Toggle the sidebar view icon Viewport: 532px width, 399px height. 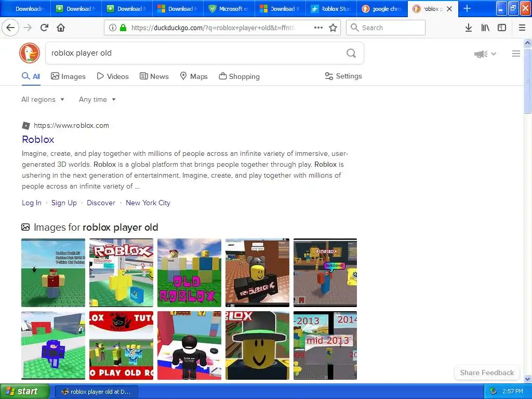tap(502, 28)
